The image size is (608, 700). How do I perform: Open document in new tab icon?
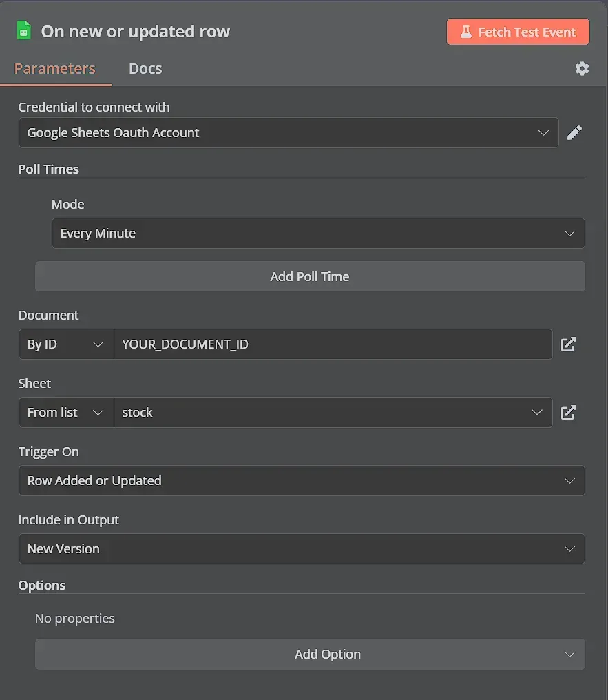tap(568, 344)
